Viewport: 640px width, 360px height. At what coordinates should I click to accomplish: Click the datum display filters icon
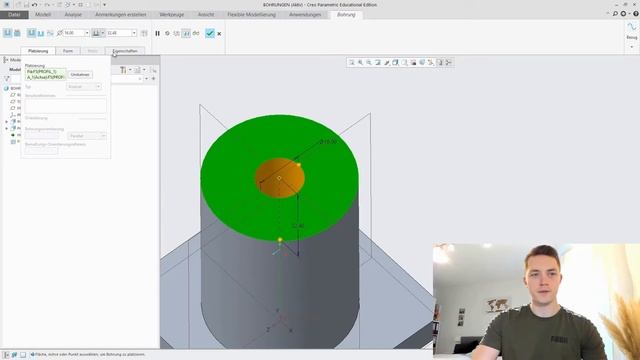431,62
